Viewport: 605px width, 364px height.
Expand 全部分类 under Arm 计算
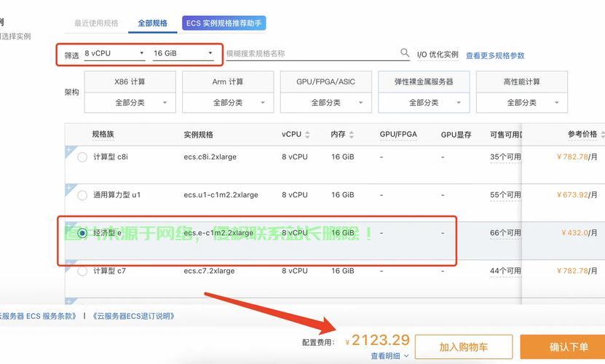click(228, 103)
